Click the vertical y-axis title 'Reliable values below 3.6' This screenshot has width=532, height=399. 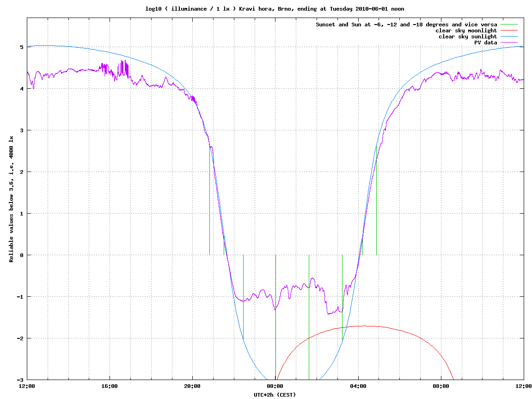coord(12,199)
